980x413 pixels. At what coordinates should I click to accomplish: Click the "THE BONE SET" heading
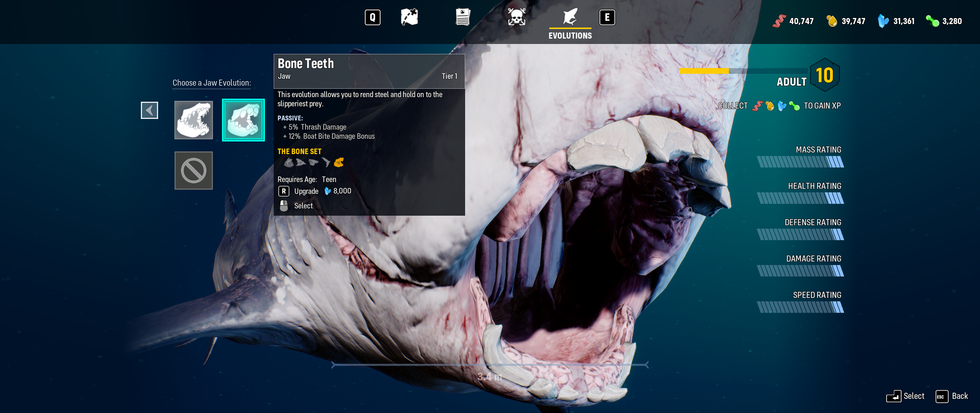pyautogui.click(x=299, y=151)
